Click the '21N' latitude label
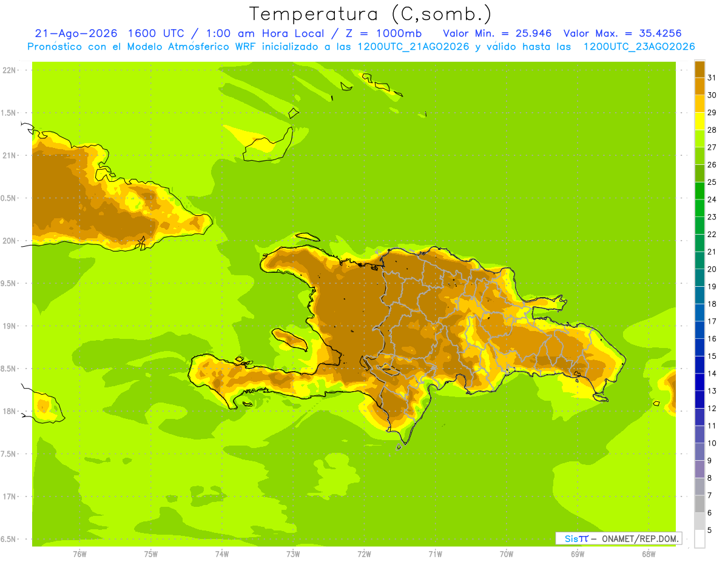Screen dimensions: 728x562 tap(10, 155)
